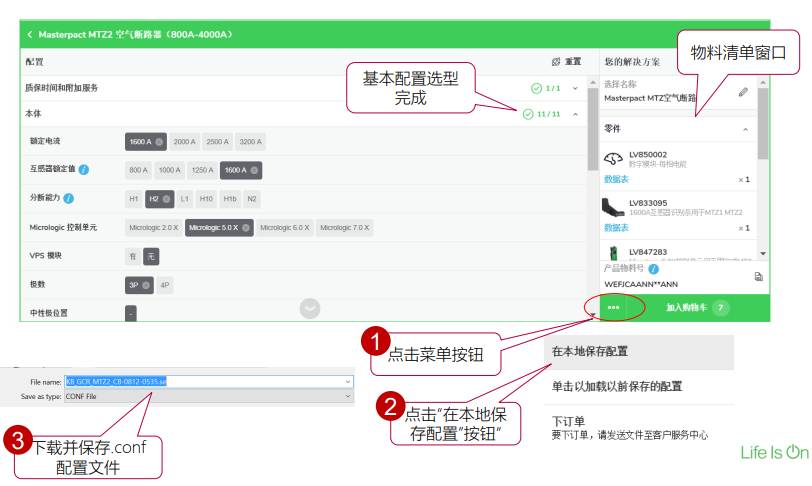The image size is (812, 486).
Task: Expand the 质保时间和附加服务 section
Action: pos(575,88)
